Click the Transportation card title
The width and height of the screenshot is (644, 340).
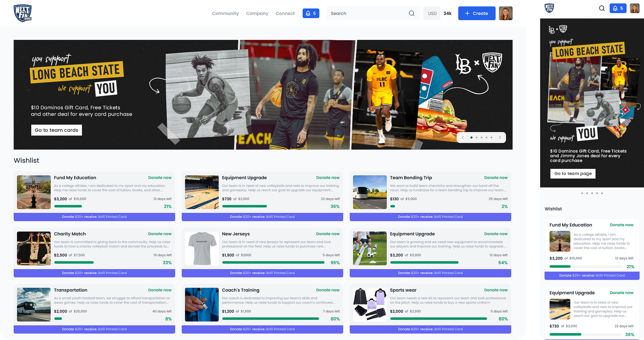coord(70,290)
